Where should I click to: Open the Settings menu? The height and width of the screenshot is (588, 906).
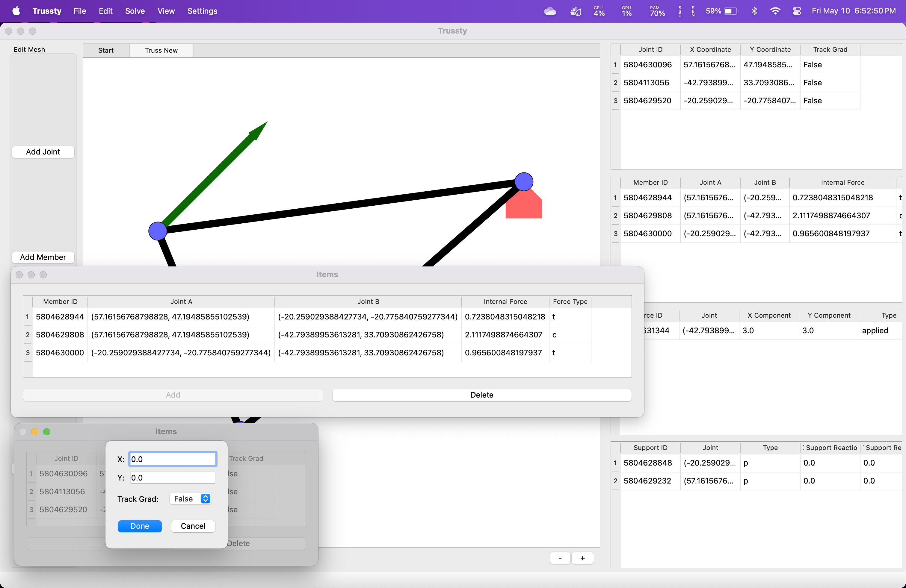pos(202,11)
